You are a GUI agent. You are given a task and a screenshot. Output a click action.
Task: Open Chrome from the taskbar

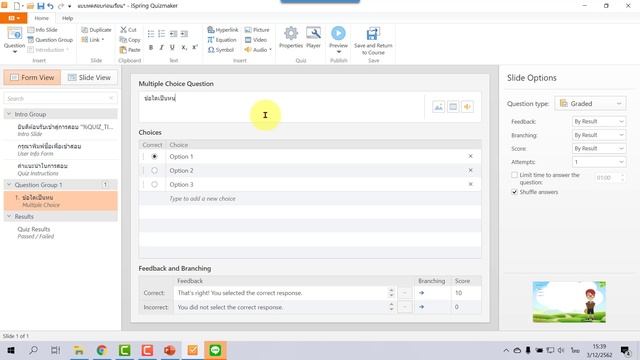point(102,350)
